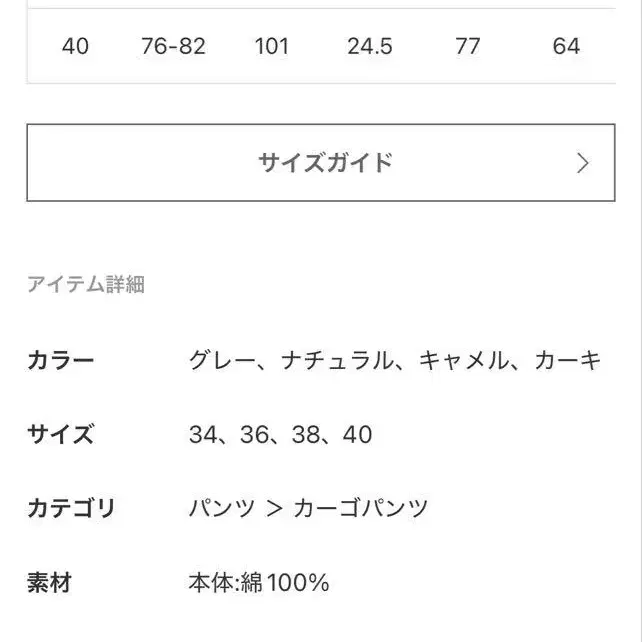642x642 pixels.
Task: Click the chevron arrow beside サイズガイド
Action: coord(583,163)
